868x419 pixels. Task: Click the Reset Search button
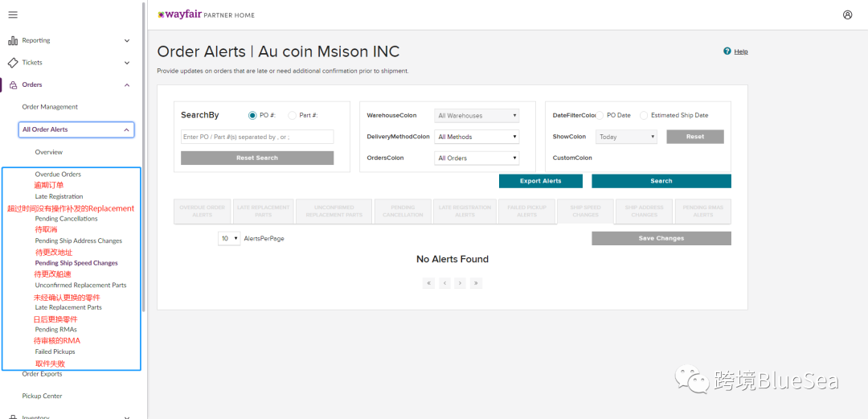pos(257,158)
